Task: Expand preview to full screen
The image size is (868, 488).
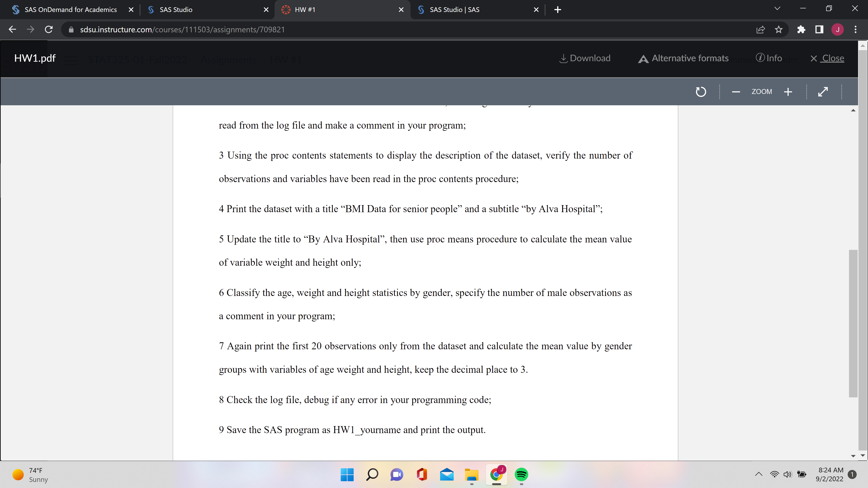Action: tap(823, 91)
